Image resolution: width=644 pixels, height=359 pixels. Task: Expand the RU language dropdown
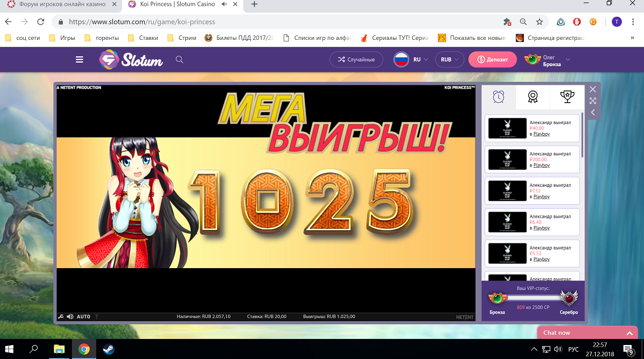click(421, 59)
